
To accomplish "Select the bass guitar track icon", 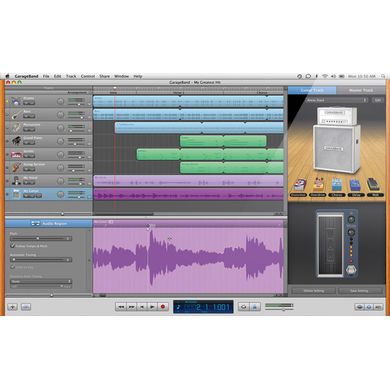I will (16, 114).
